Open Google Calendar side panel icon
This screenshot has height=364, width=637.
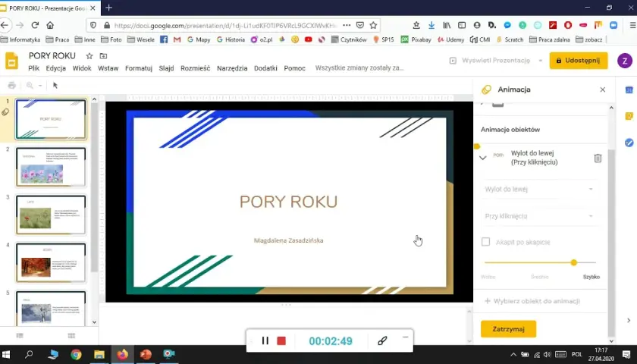coord(629,89)
